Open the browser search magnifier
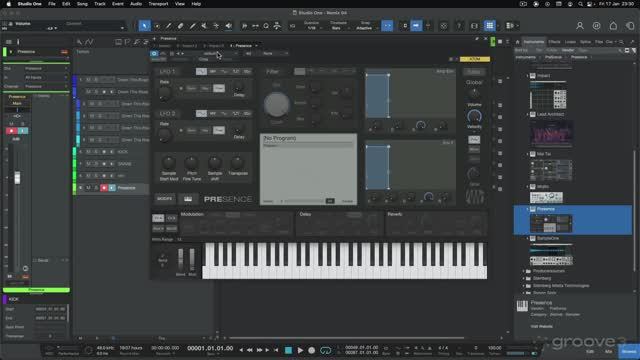The height and width of the screenshot is (360, 640). (621, 42)
